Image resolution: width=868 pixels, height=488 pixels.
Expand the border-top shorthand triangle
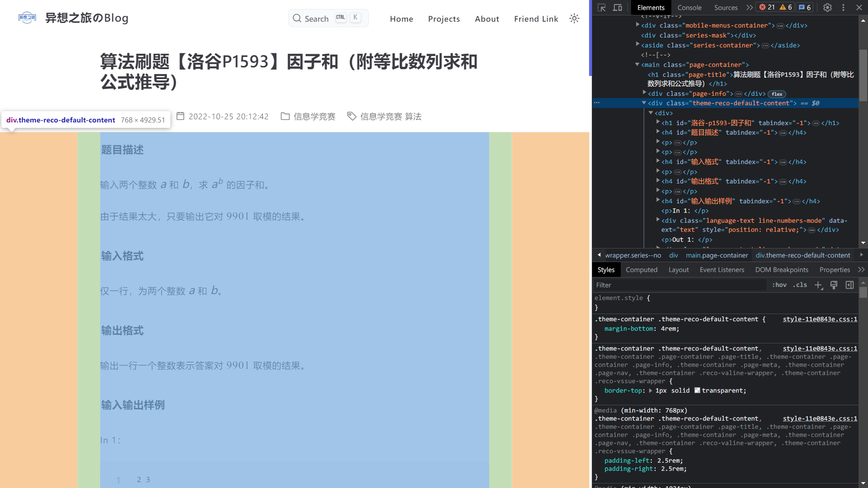tap(651, 391)
